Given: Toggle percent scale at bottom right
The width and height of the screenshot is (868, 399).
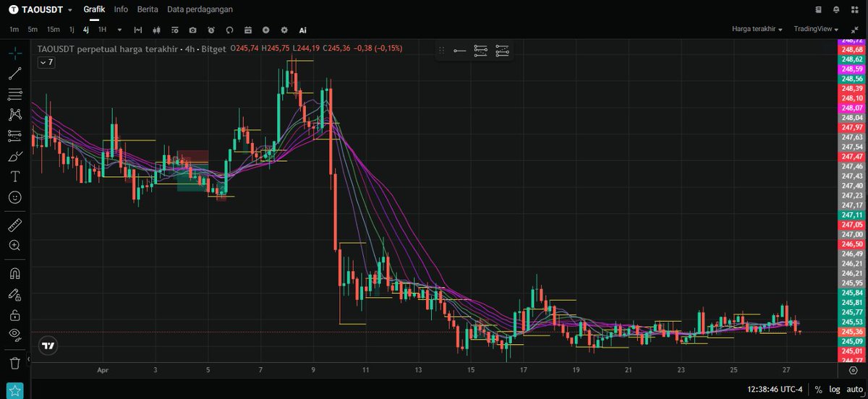Looking at the screenshot, I should click(x=818, y=390).
